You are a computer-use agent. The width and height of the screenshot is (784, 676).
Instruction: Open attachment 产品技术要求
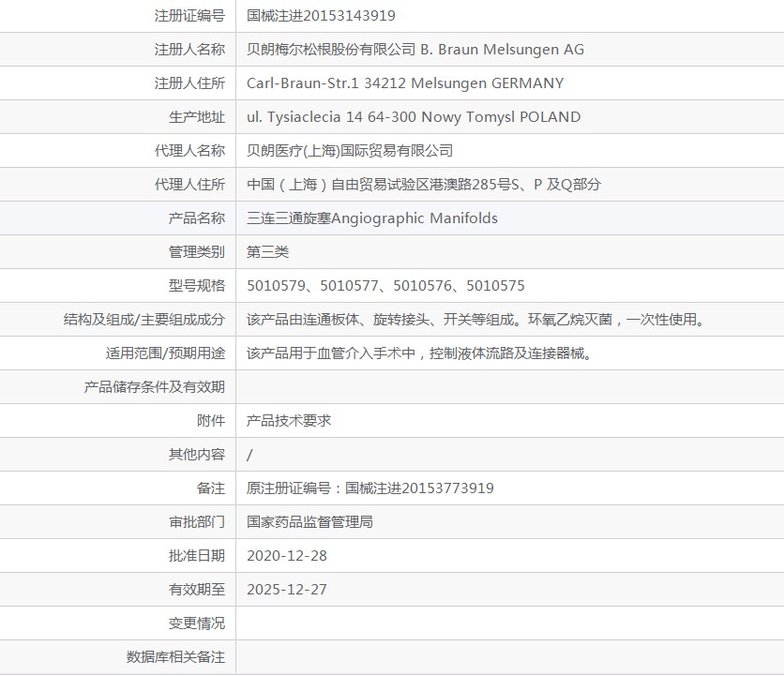tap(289, 420)
